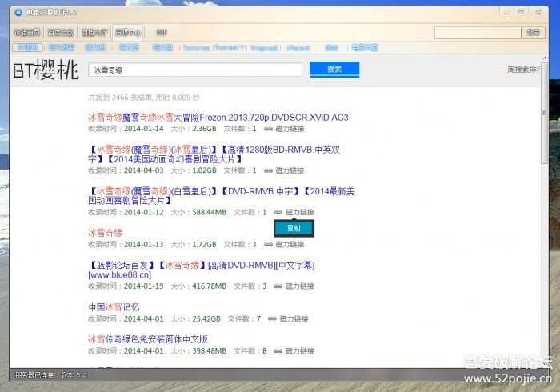Click the scrollbar up arrow
Image resolution: width=560 pixels, height=392 pixels.
click(545, 58)
